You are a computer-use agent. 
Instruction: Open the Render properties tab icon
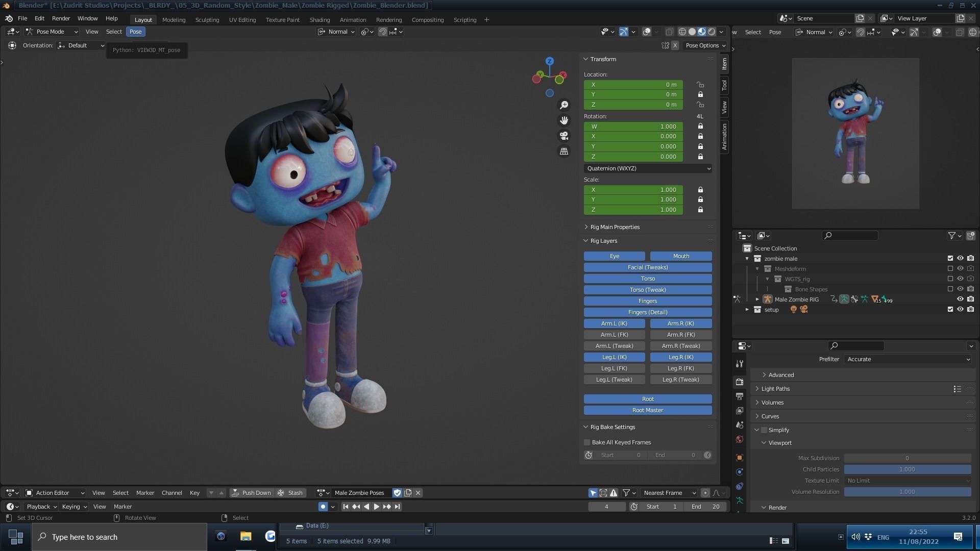point(740,382)
